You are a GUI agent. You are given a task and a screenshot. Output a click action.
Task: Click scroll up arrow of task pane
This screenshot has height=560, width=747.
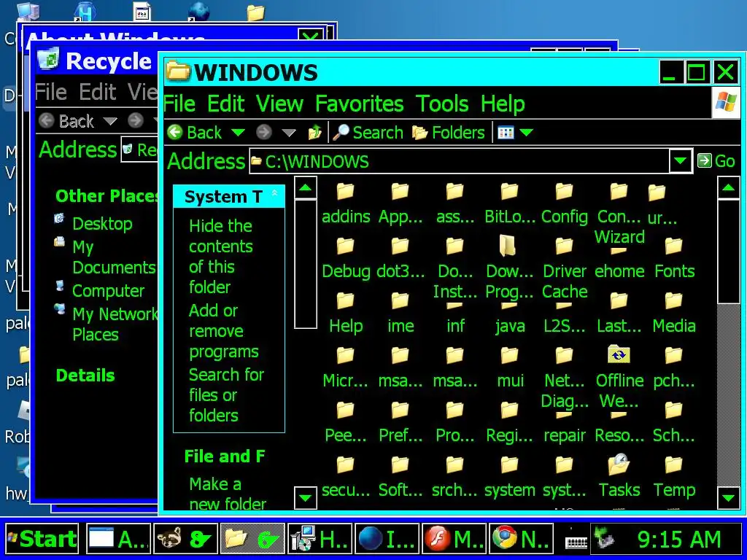[x=306, y=187]
